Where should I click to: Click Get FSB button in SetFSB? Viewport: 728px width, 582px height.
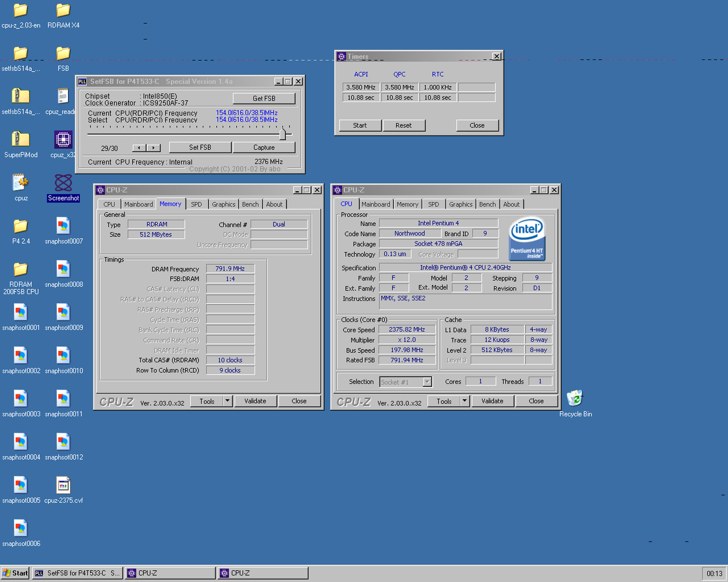264,99
